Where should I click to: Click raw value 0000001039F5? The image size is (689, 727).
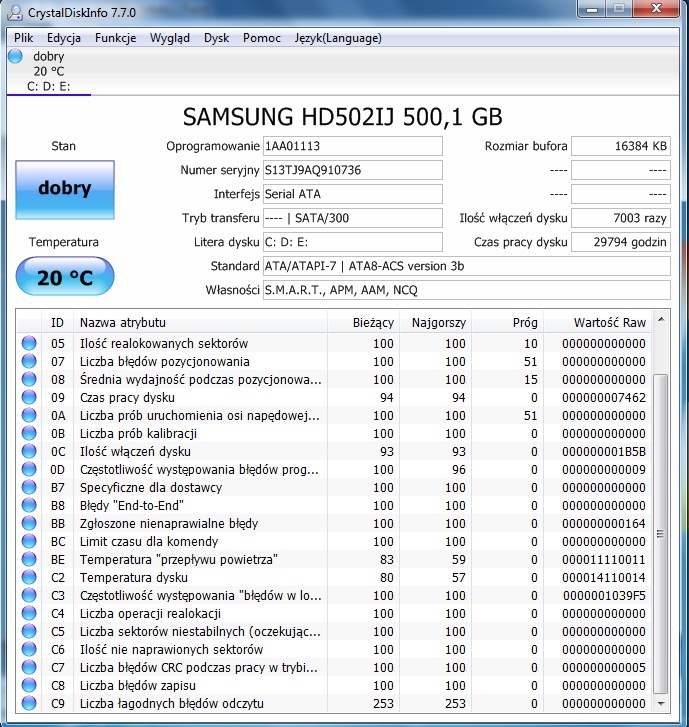[x=604, y=595]
